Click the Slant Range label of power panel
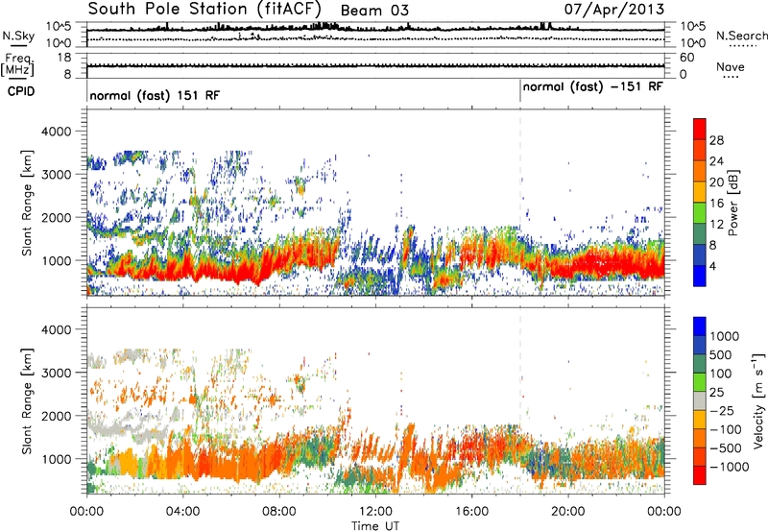 pos(27,203)
